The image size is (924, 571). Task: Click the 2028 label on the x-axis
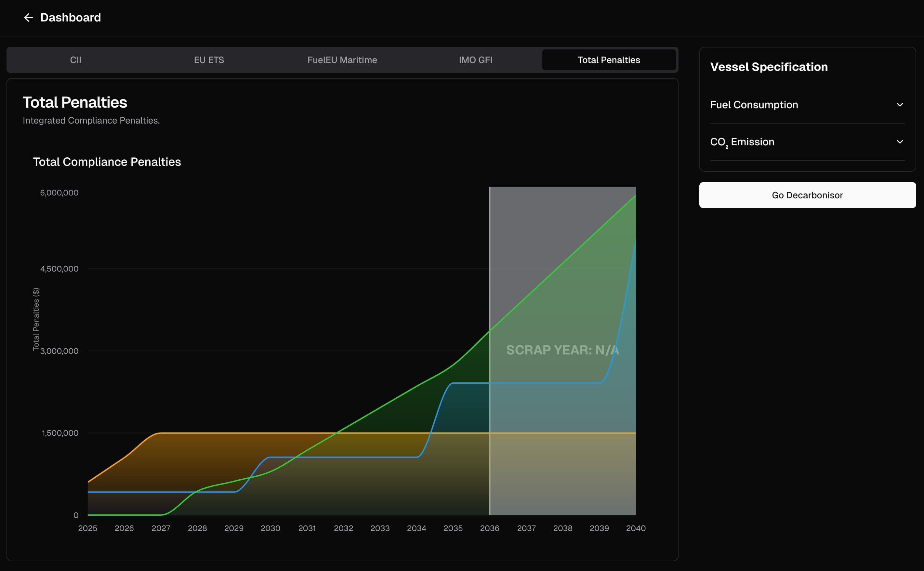(x=197, y=528)
